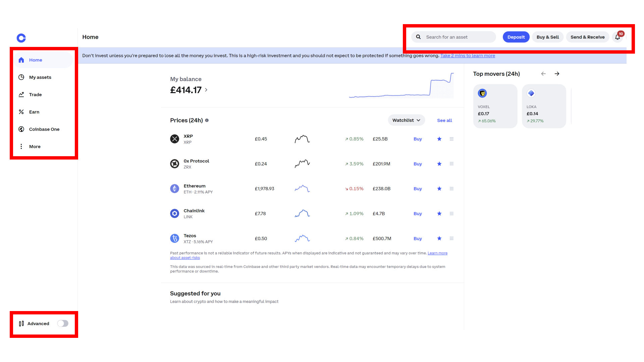The height and width of the screenshot is (362, 644).
Task: Click See all prices link
Action: [x=444, y=120]
